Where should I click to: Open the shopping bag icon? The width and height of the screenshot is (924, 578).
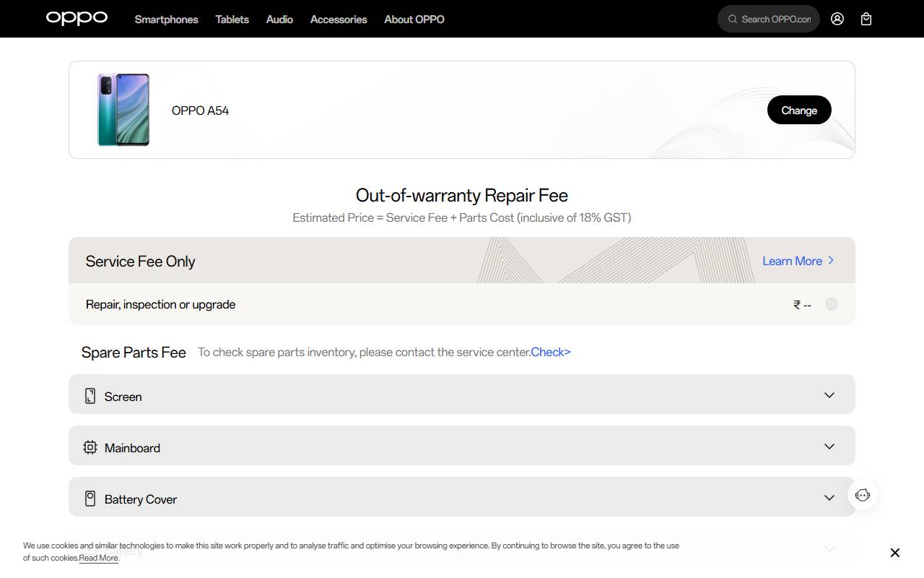click(866, 19)
